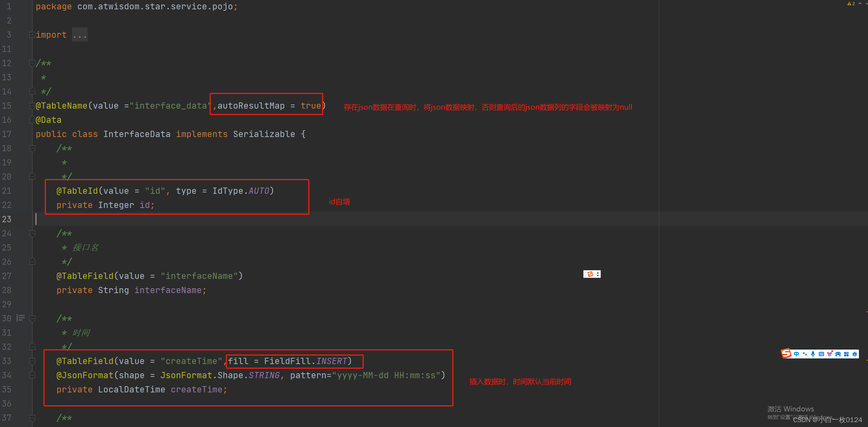This screenshot has height=427, width=868.
Task: Click the 'InterfaceData' class name
Action: (137, 134)
